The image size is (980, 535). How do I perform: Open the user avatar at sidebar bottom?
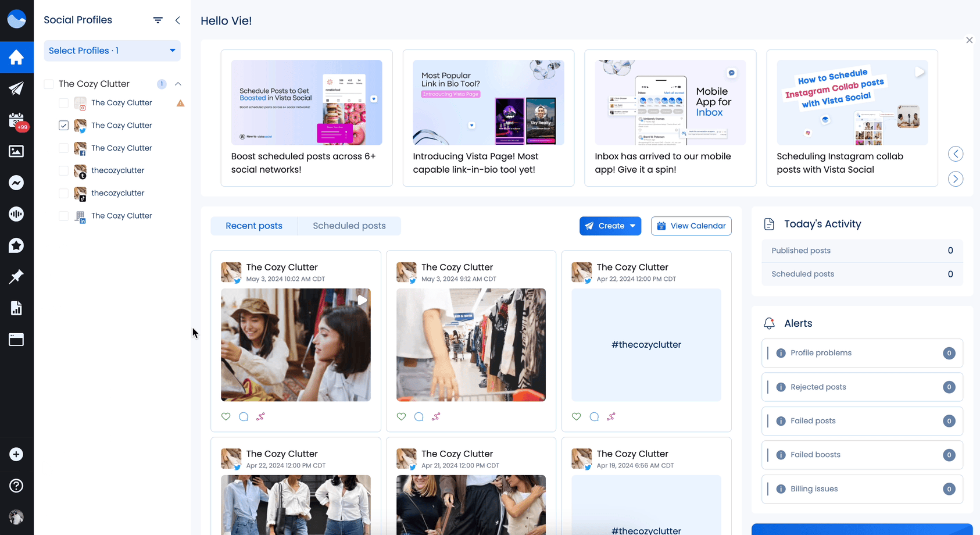point(16,517)
